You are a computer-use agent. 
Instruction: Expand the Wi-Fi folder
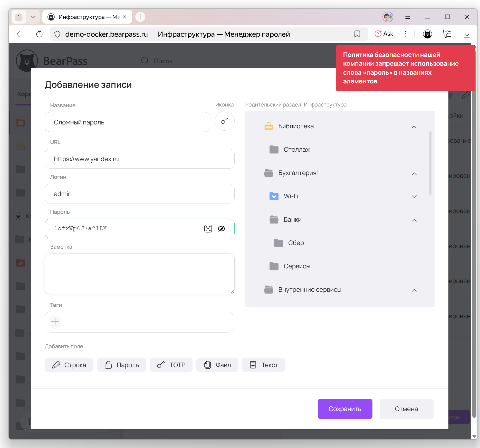point(414,197)
